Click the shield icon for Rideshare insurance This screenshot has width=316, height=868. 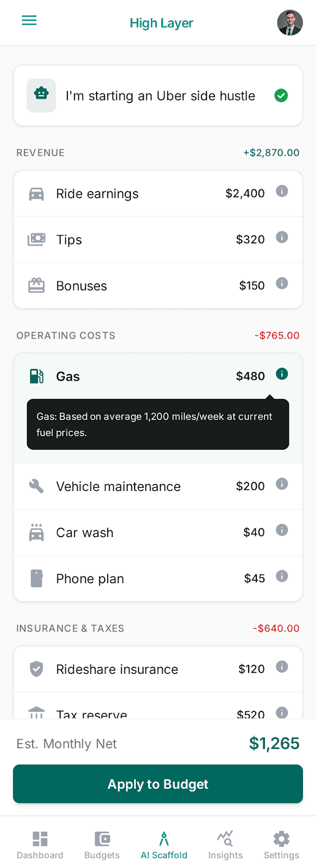pyautogui.click(x=36, y=669)
